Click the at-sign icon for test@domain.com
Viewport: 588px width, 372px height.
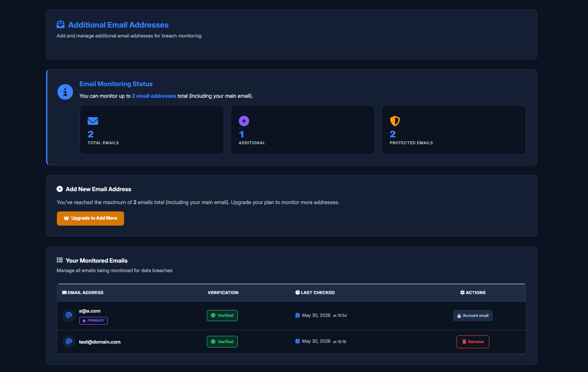(68, 342)
